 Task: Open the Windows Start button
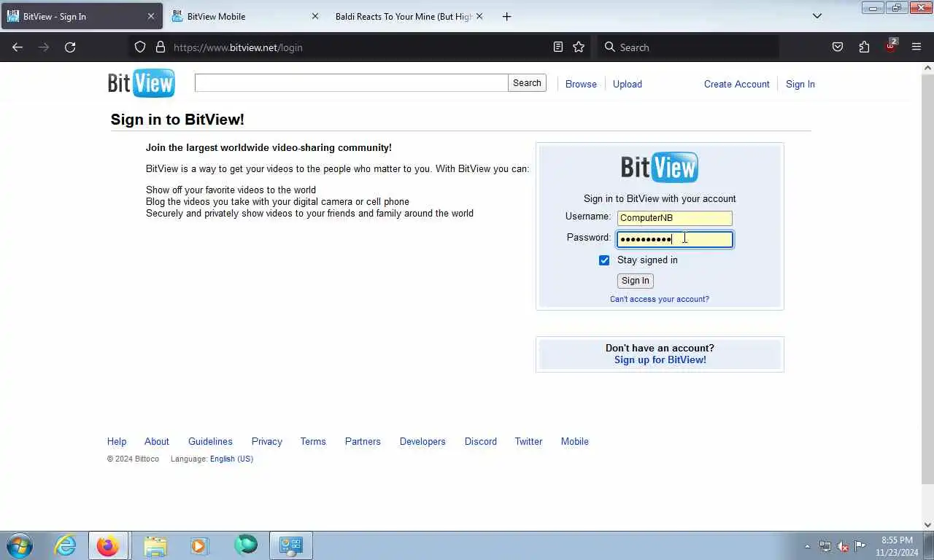(x=19, y=545)
